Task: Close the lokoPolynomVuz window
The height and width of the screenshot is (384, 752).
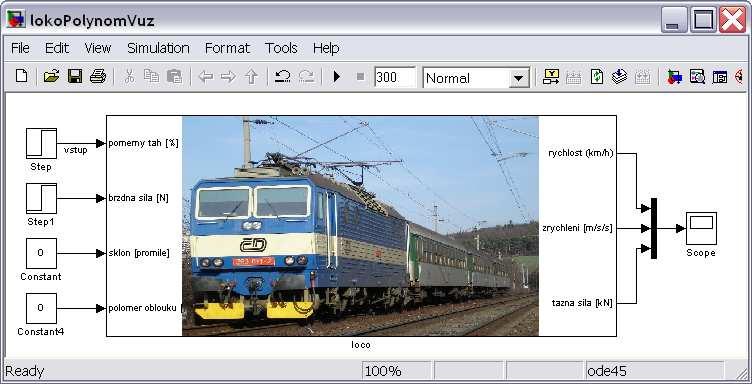Action: (x=733, y=20)
